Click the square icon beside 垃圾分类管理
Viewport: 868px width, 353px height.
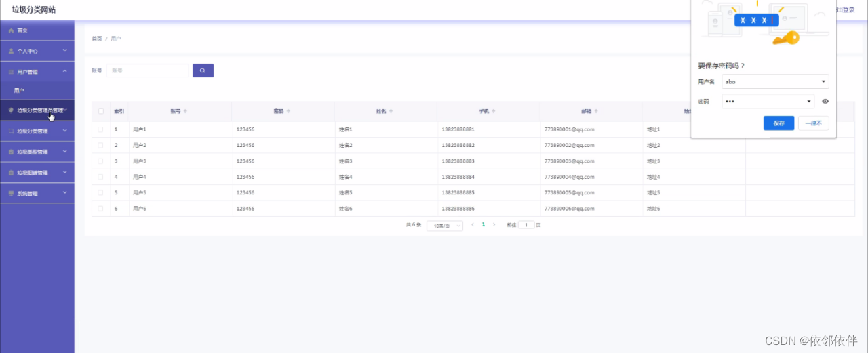pyautogui.click(x=11, y=131)
